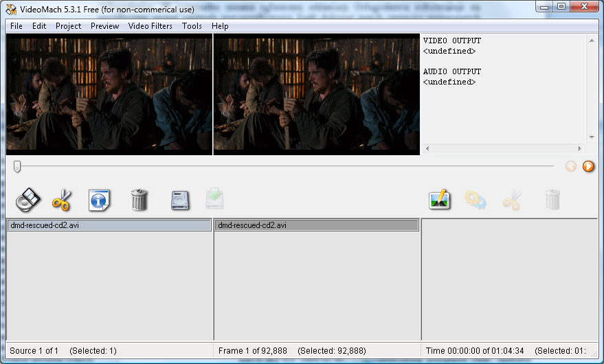Viewport: 604px width, 364px height.
Task: Click the orange next frame arrow
Action: point(588,166)
